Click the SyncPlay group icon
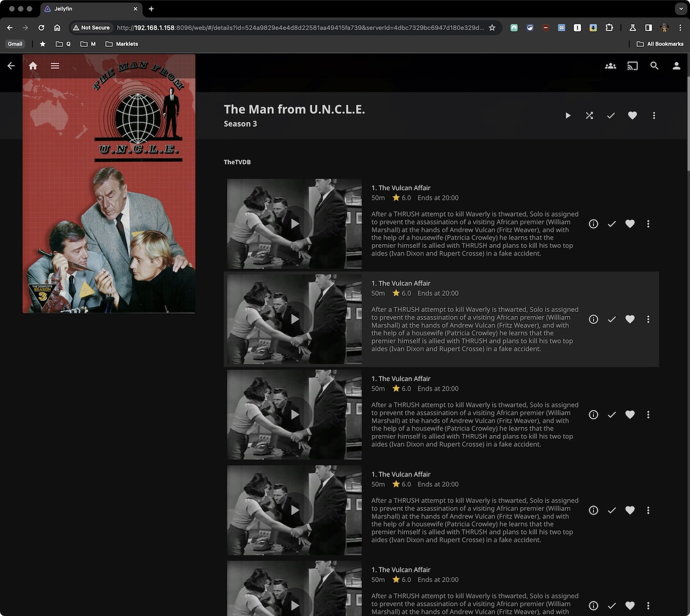The image size is (690, 616). 610,66
